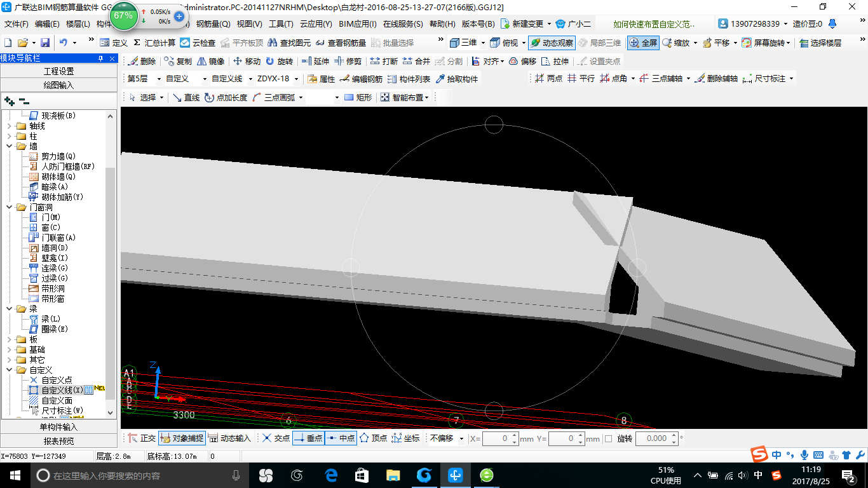868x488 pixels.
Task: Select the 镜像 (mirror) tool
Action: 211,62
